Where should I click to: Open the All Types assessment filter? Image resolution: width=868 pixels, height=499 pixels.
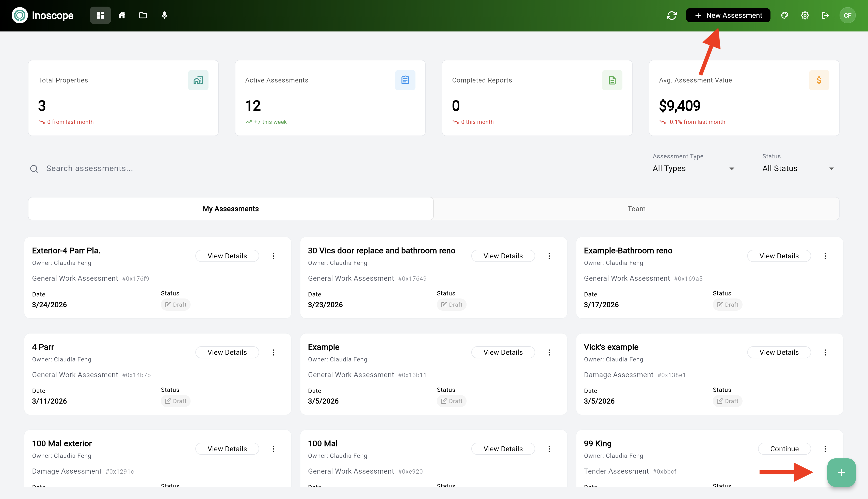[x=693, y=168]
